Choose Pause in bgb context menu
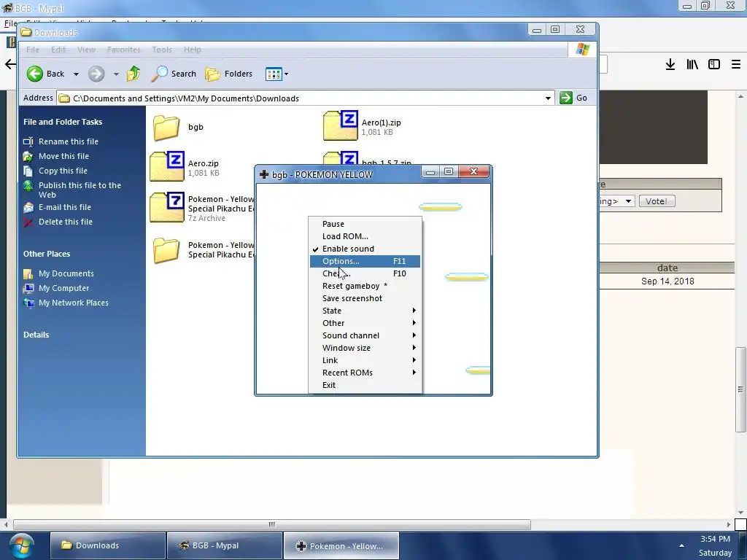 point(365,225)
